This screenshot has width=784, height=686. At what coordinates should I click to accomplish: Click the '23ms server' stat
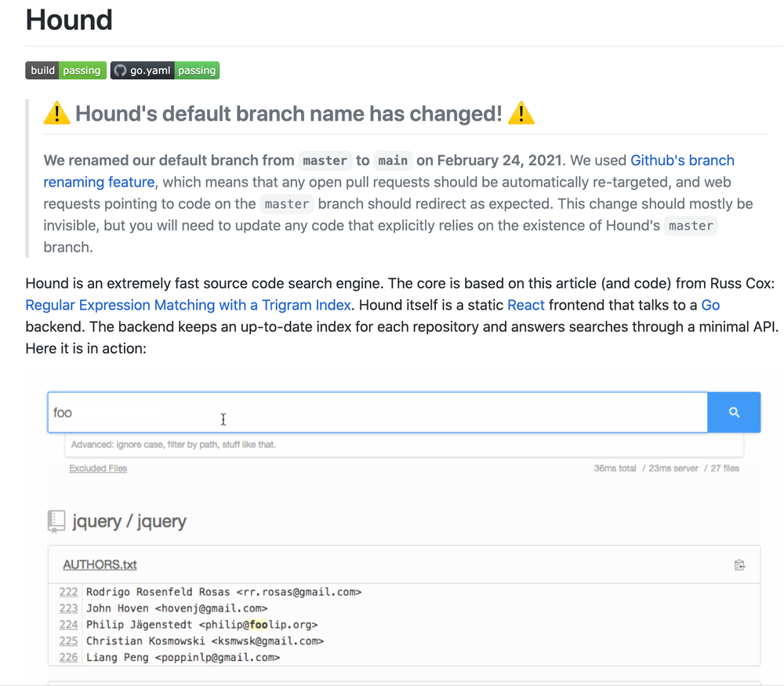coord(673,469)
